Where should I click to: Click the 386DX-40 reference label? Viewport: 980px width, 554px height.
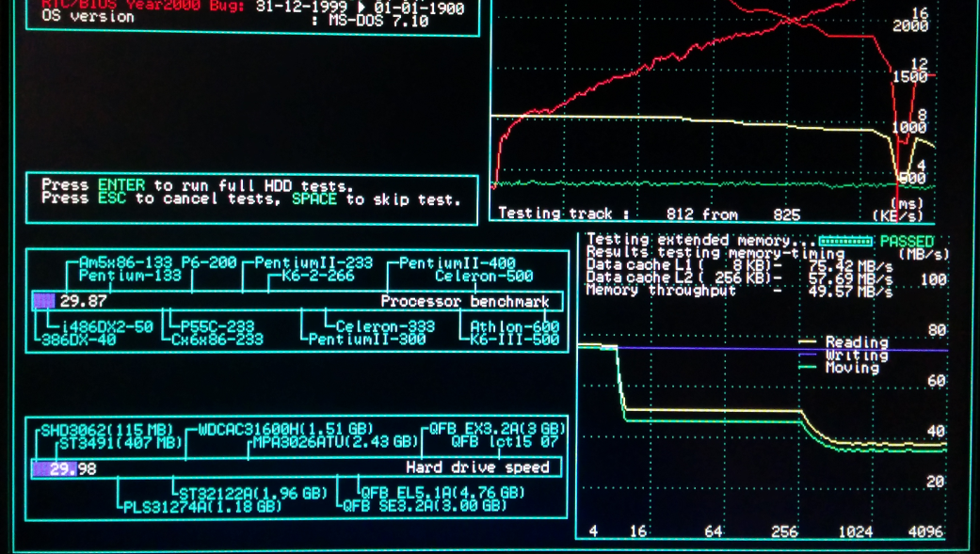78,340
